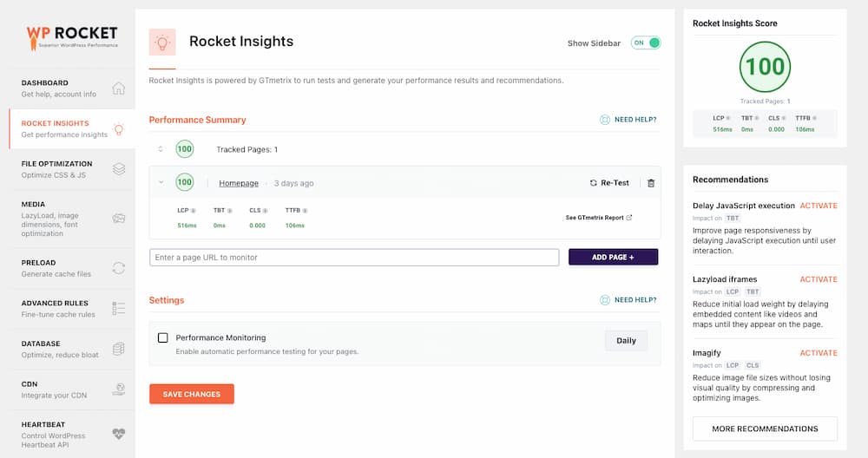Click the LCP tag under Imagify
The height and width of the screenshot is (458, 868).
tap(733, 365)
